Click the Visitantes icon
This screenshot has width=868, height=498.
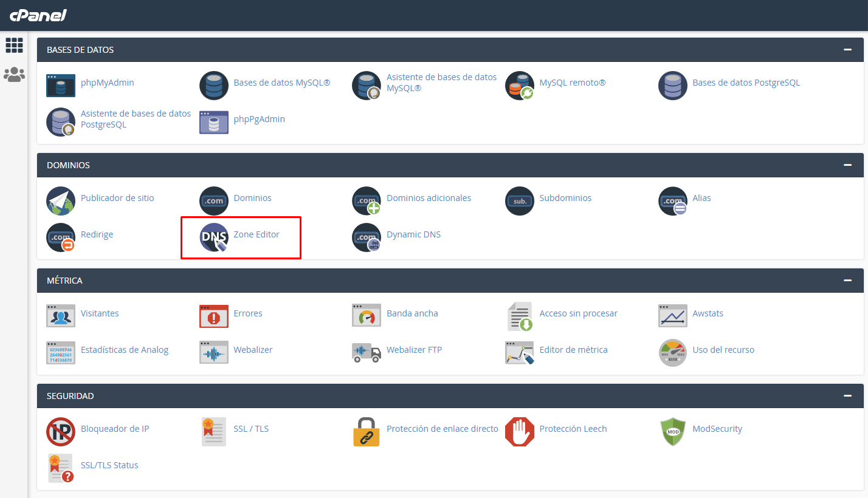pyautogui.click(x=61, y=316)
